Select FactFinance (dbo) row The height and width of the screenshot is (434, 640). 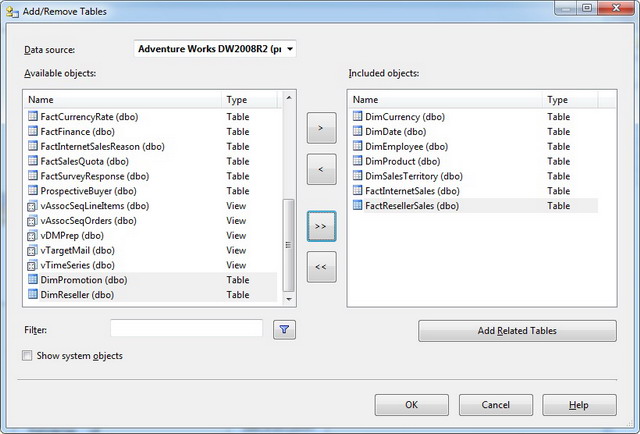151,131
